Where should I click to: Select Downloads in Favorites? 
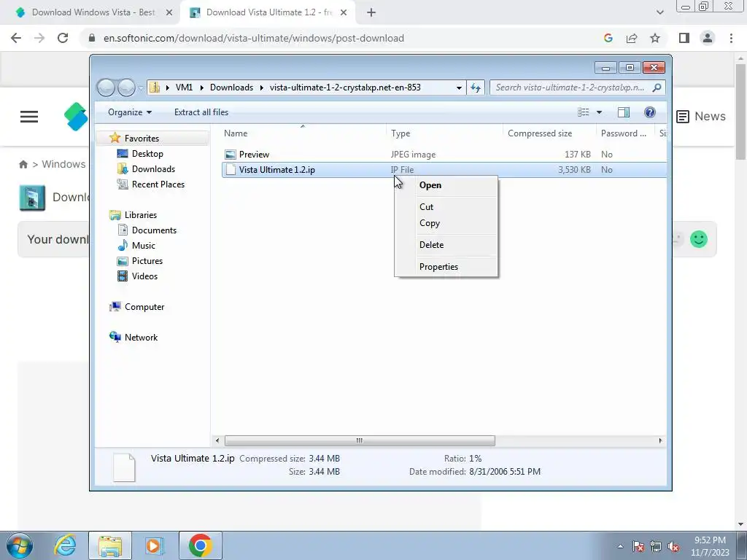[x=153, y=169]
